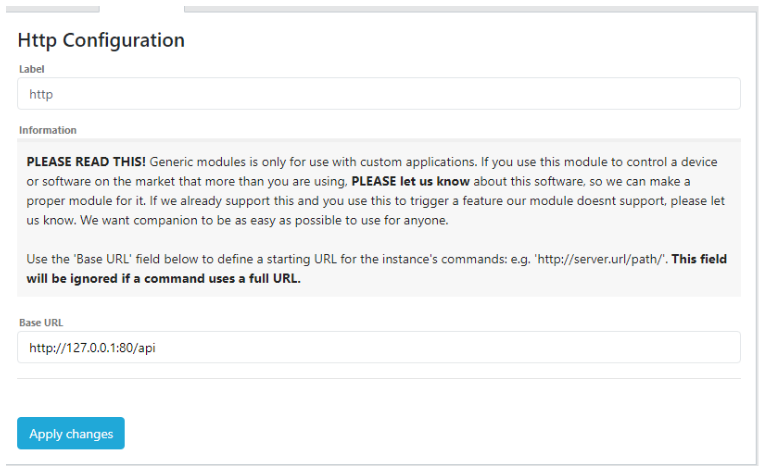
Task: Click 'Generic modules' in the information text
Action: (x=197, y=162)
